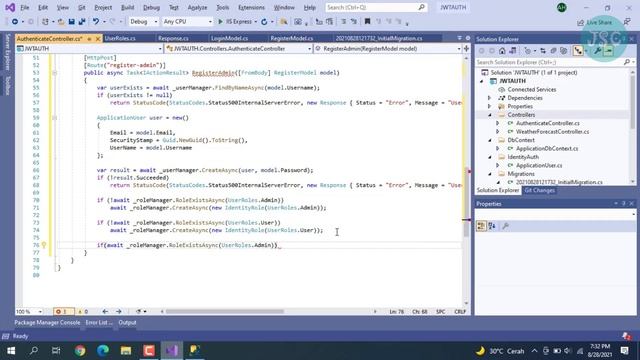Close the AuthenticateController.cs tab
The image size is (640, 360).
click(x=98, y=39)
